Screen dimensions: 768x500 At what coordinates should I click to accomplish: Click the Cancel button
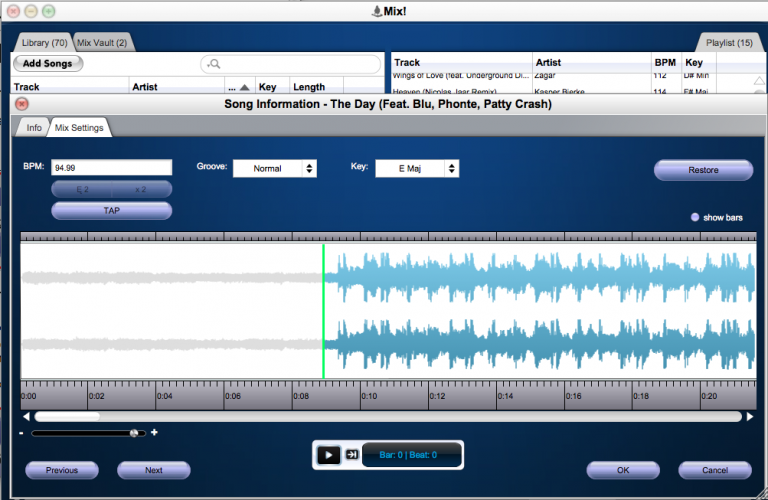click(x=715, y=470)
